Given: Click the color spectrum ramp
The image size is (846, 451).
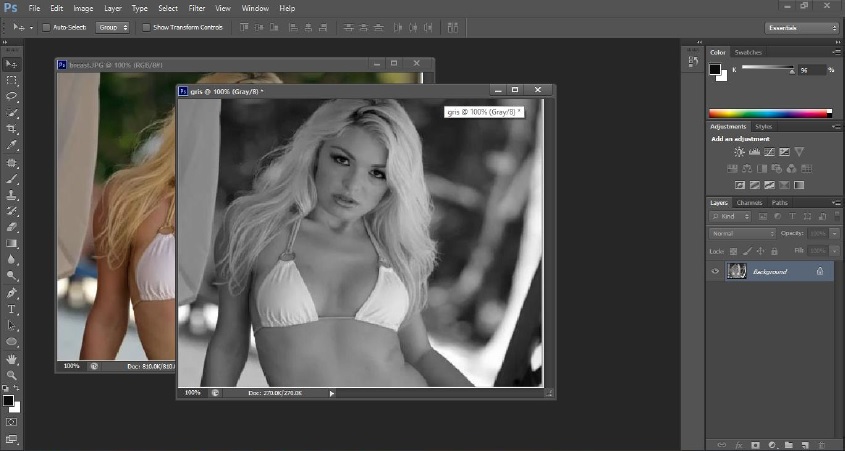Looking at the screenshot, I should pos(769,113).
